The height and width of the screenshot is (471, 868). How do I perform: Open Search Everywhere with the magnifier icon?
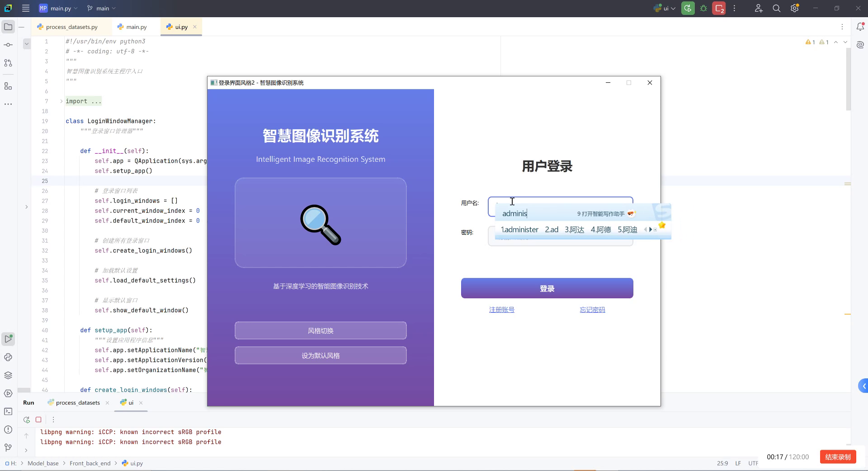[x=776, y=8]
